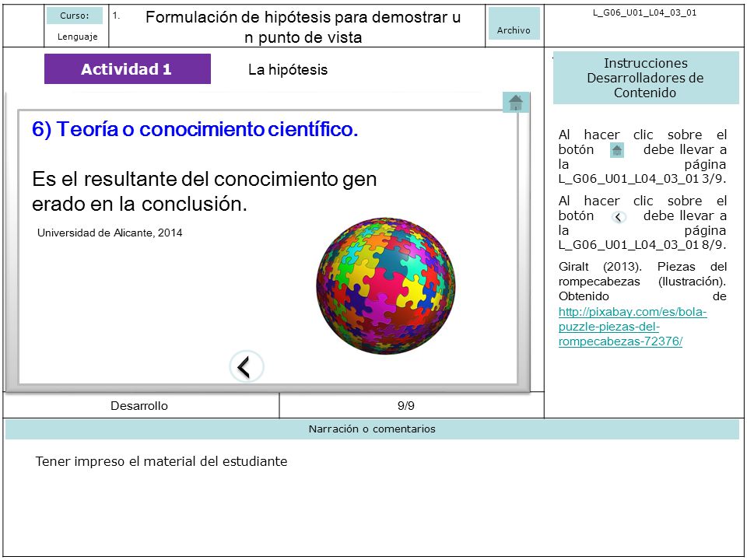The width and height of the screenshot is (747, 560).
Task: Click the home icon on the slide
Action: pos(515,103)
